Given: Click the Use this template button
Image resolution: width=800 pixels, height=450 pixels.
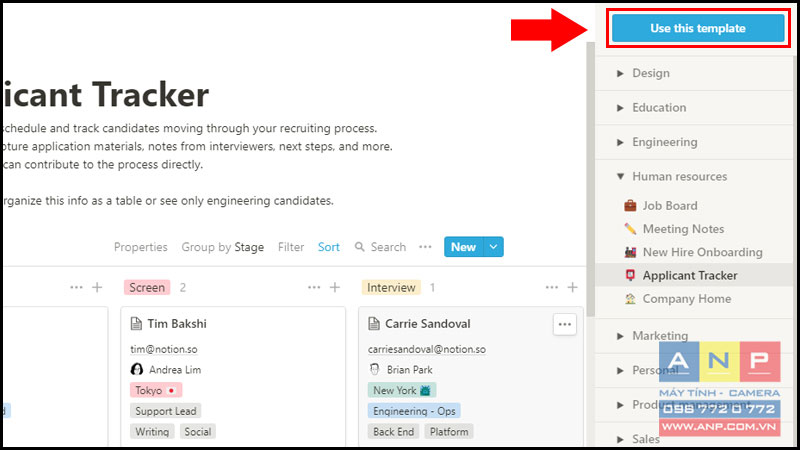Looking at the screenshot, I should [698, 28].
